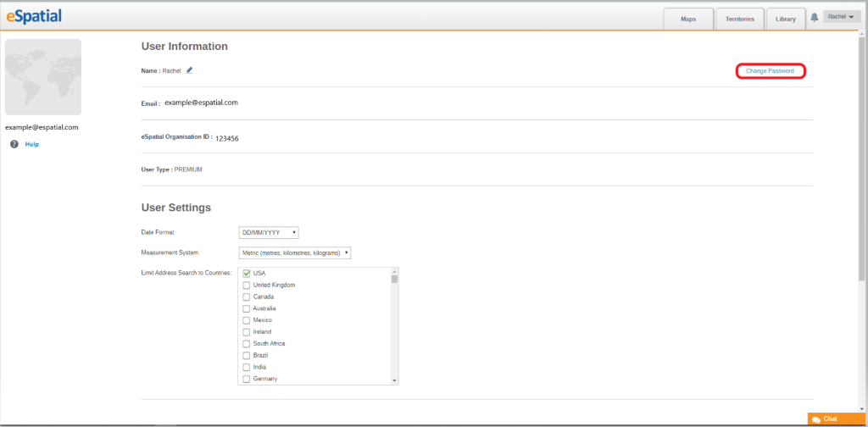Click the world map profile image
The height and width of the screenshot is (427, 868).
click(43, 77)
